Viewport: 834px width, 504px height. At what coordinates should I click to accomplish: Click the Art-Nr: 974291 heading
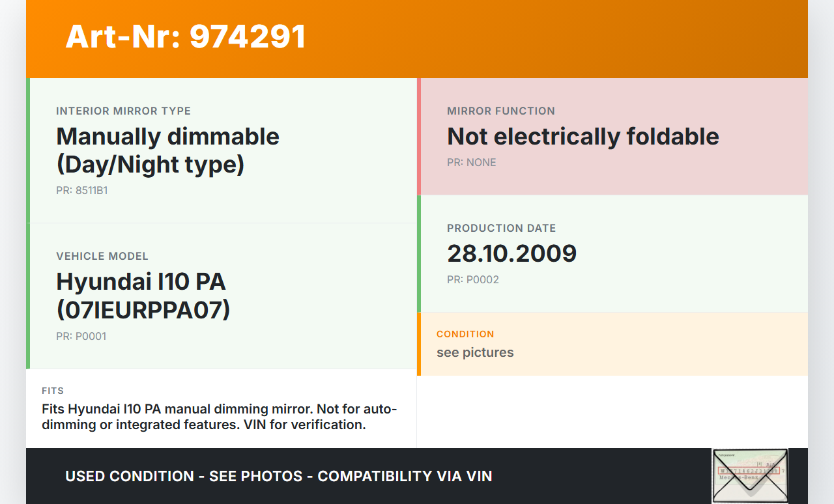click(x=186, y=36)
